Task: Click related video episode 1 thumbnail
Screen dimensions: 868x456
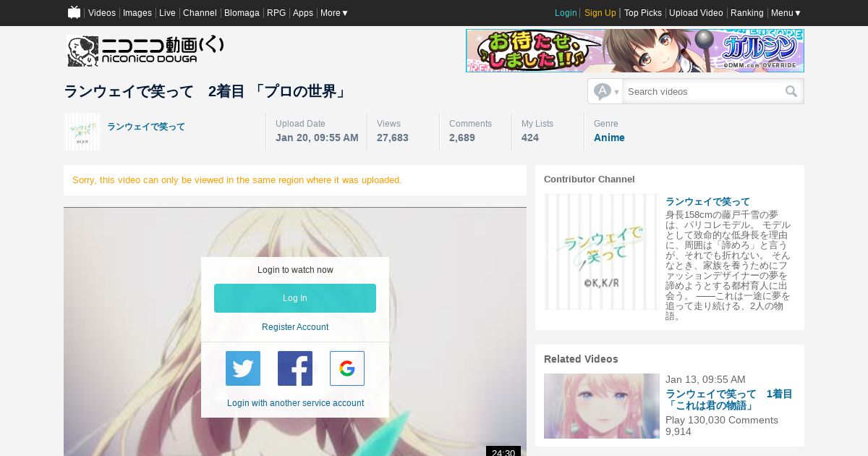Action: pyautogui.click(x=602, y=406)
